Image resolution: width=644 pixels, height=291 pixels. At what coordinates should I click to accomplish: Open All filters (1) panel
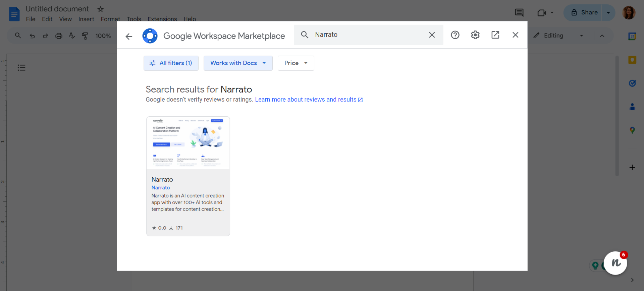pos(171,63)
